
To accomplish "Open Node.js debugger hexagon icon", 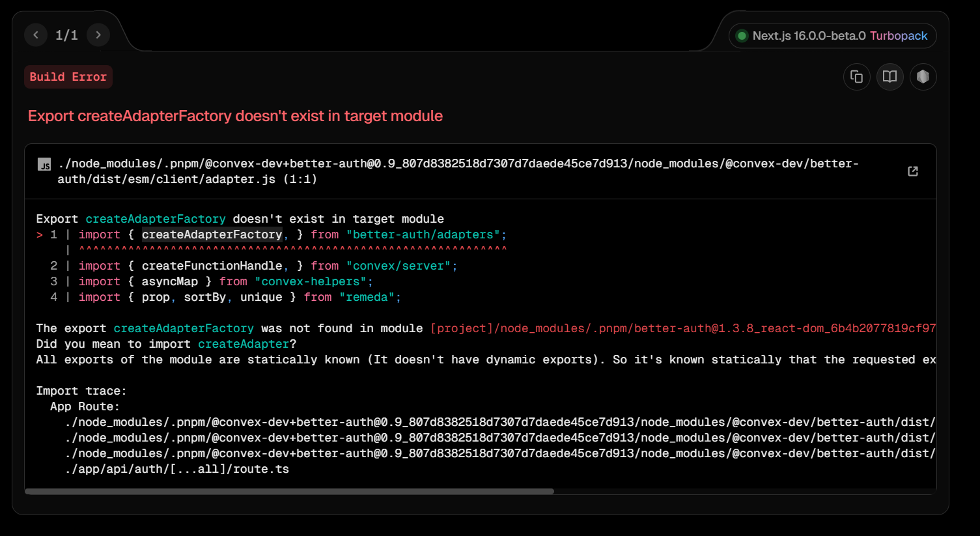I will [923, 77].
